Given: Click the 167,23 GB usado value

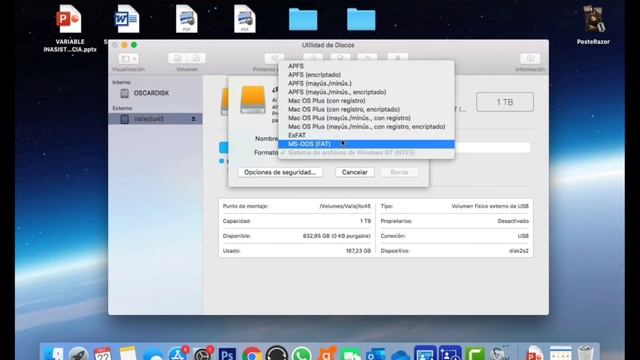Looking at the screenshot, I should (x=358, y=251).
